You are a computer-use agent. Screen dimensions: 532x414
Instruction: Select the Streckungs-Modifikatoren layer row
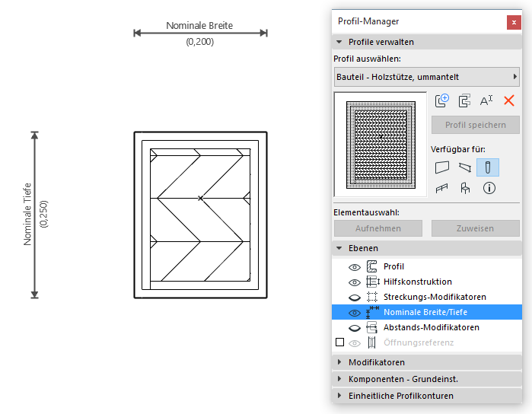(427, 297)
